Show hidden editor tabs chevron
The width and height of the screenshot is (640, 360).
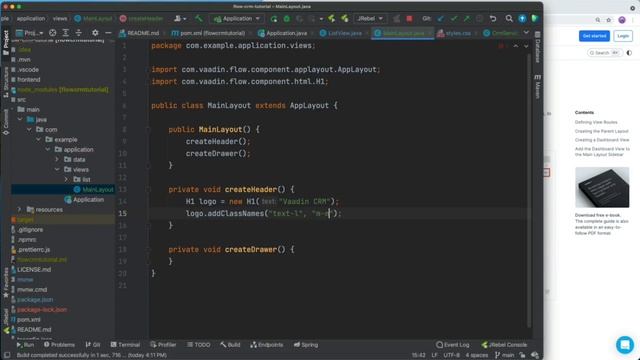click(526, 33)
